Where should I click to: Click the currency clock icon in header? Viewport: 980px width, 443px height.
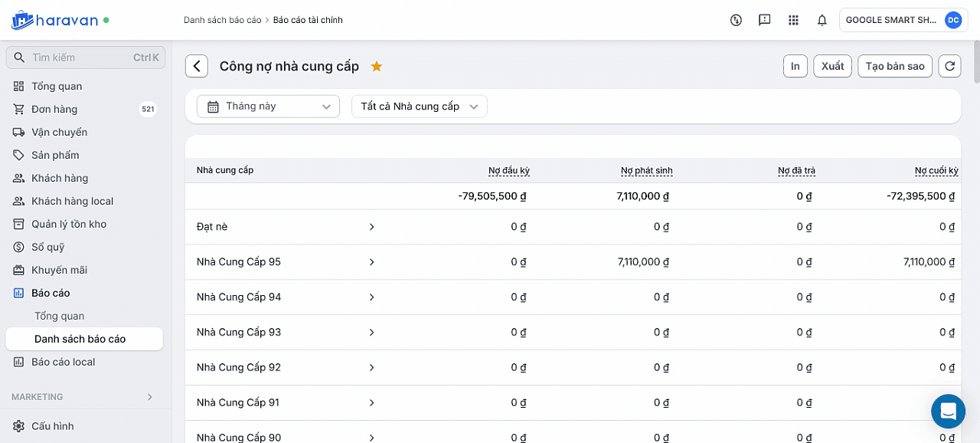(x=736, y=21)
